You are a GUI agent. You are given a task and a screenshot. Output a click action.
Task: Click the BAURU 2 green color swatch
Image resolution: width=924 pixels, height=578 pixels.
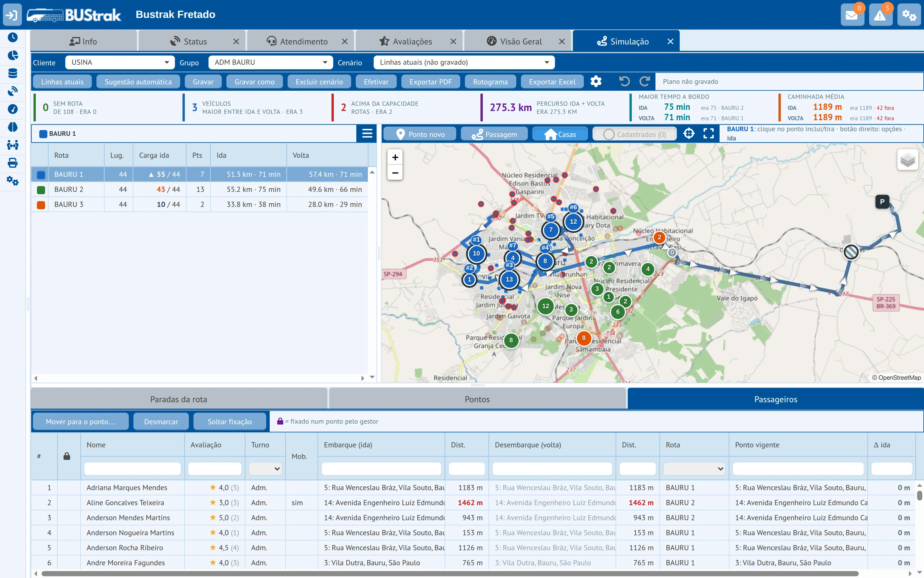[x=41, y=190]
